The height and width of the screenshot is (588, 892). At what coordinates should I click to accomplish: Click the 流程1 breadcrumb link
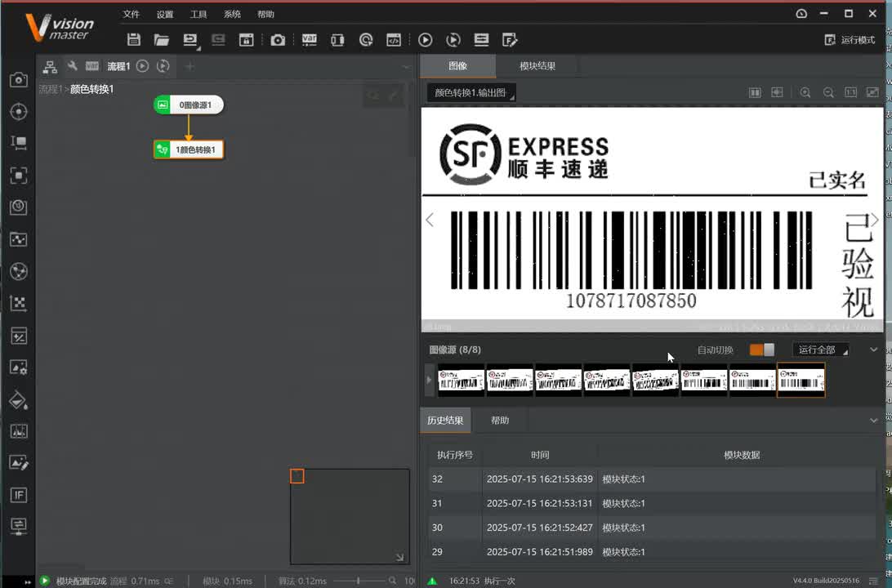click(x=50, y=89)
